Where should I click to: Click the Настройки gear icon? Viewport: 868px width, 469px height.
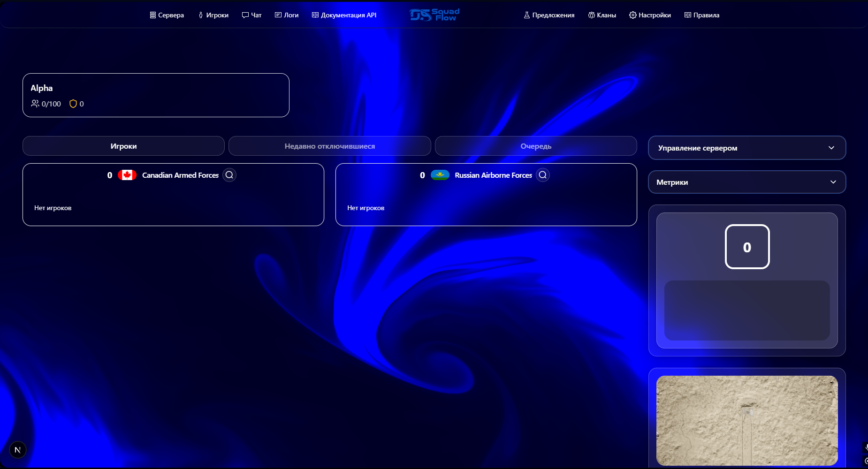632,15
